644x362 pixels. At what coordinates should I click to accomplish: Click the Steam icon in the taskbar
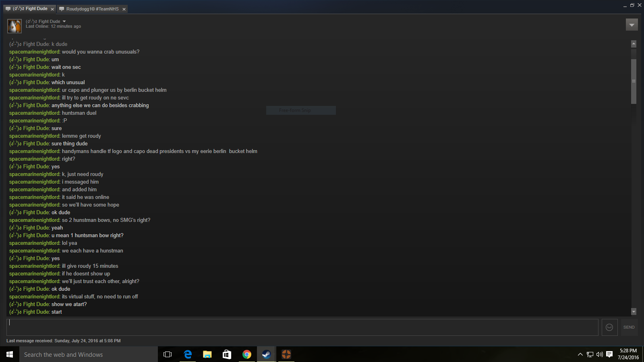pos(266,354)
